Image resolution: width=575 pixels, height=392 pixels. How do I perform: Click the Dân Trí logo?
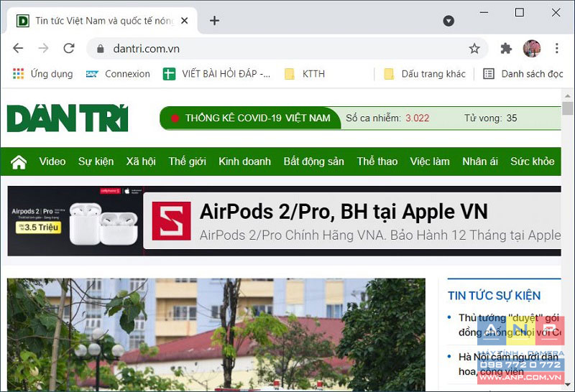pos(68,118)
